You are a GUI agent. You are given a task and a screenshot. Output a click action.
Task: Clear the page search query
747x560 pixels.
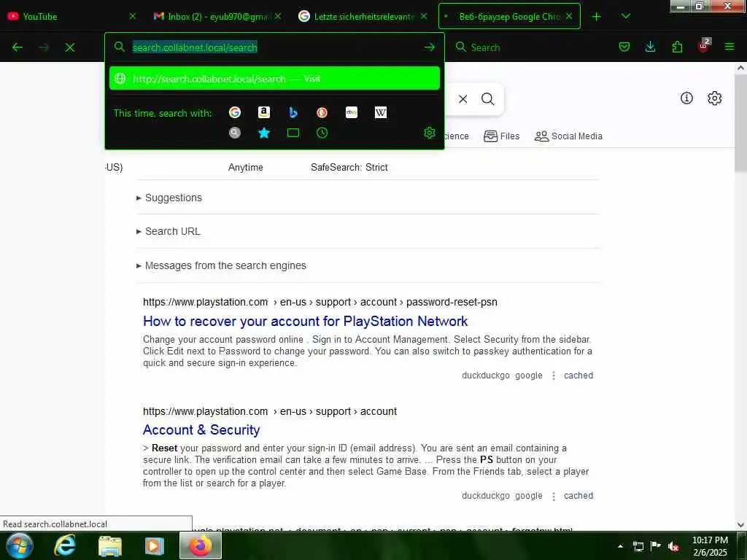462,99
